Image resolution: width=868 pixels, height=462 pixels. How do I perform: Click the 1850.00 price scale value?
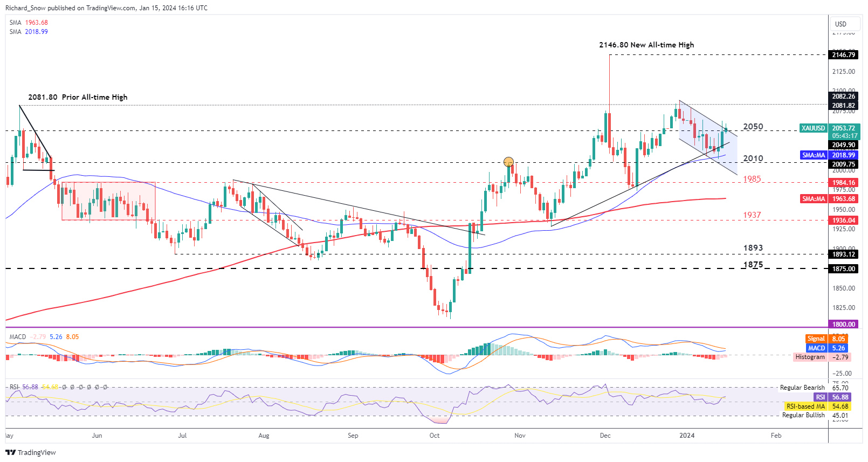(844, 288)
